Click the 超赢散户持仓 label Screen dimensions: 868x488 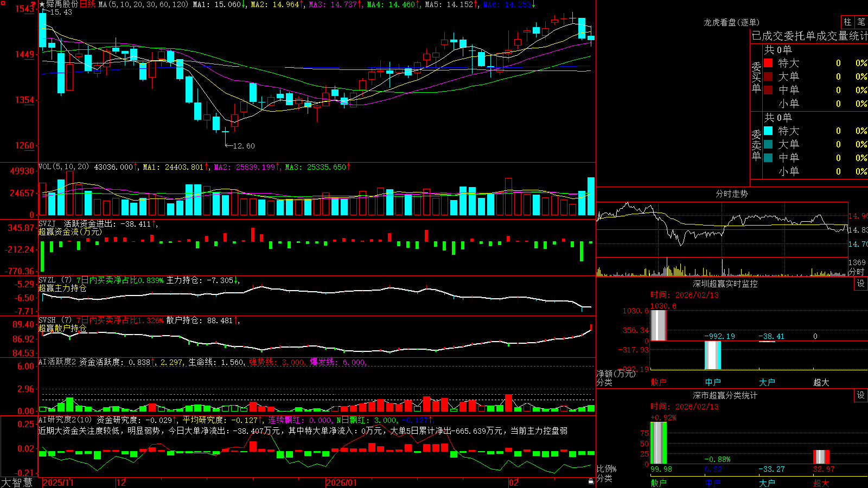(x=62, y=328)
